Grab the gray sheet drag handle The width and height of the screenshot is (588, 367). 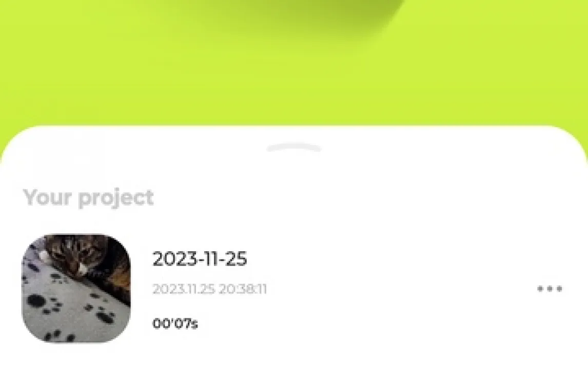293,148
